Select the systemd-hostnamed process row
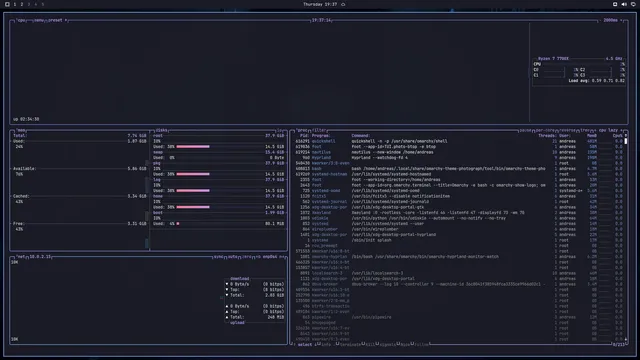 point(459,174)
